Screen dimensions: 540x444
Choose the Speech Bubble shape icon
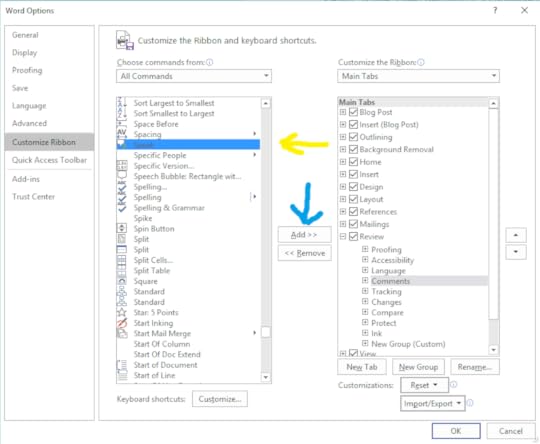(122, 176)
